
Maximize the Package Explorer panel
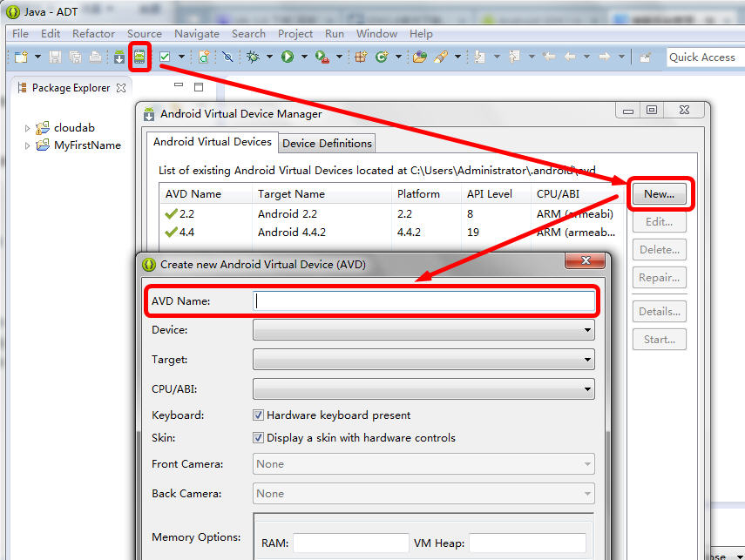click(199, 86)
